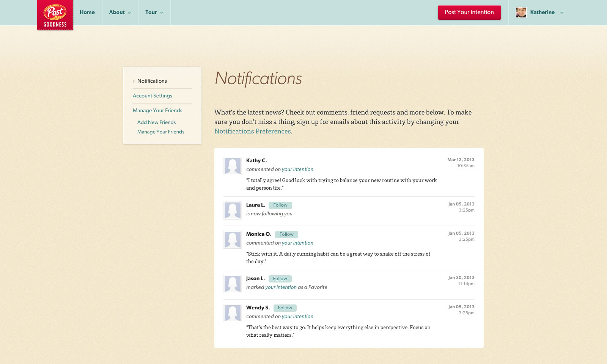Follow Monica O.
The width and height of the screenshot is (607, 364).
286,234
